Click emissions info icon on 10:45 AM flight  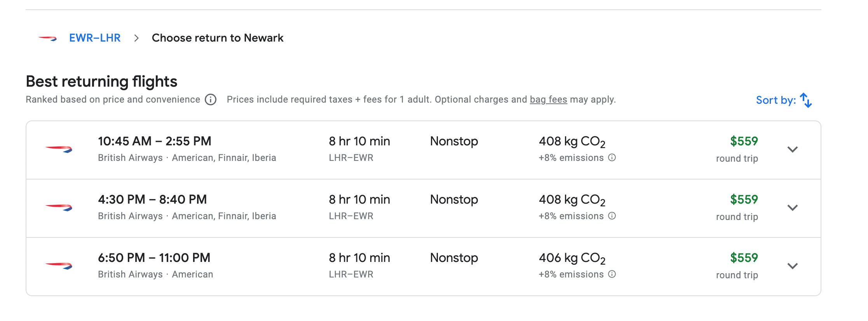click(x=612, y=158)
